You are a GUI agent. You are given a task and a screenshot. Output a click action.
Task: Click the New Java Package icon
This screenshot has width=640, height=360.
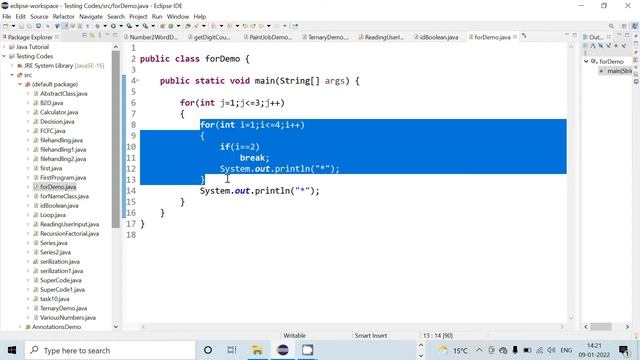[162, 26]
